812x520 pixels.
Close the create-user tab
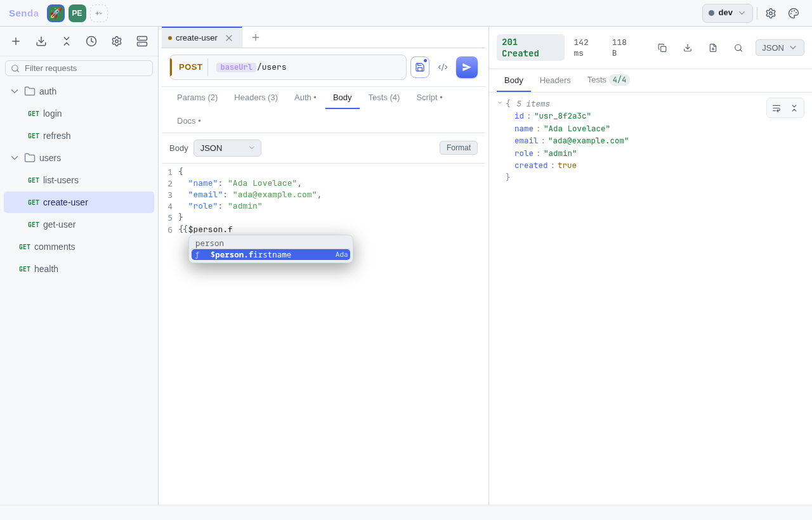click(229, 38)
